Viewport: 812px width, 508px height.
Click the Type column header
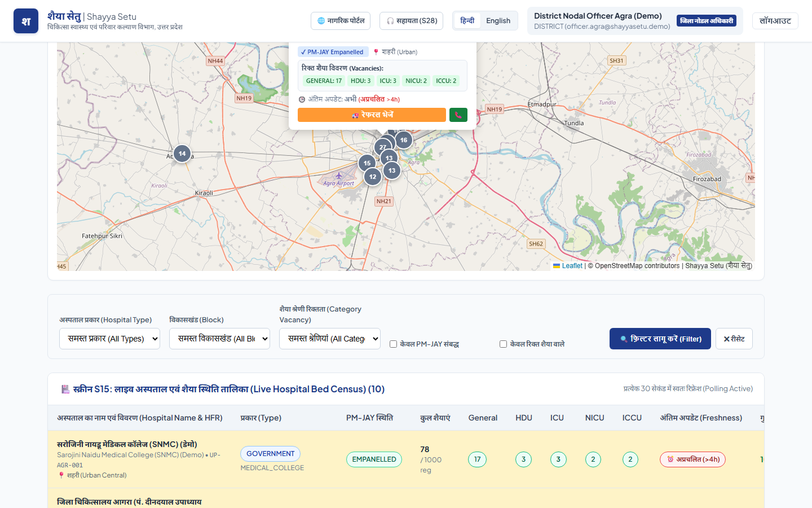pyautogui.click(x=261, y=418)
